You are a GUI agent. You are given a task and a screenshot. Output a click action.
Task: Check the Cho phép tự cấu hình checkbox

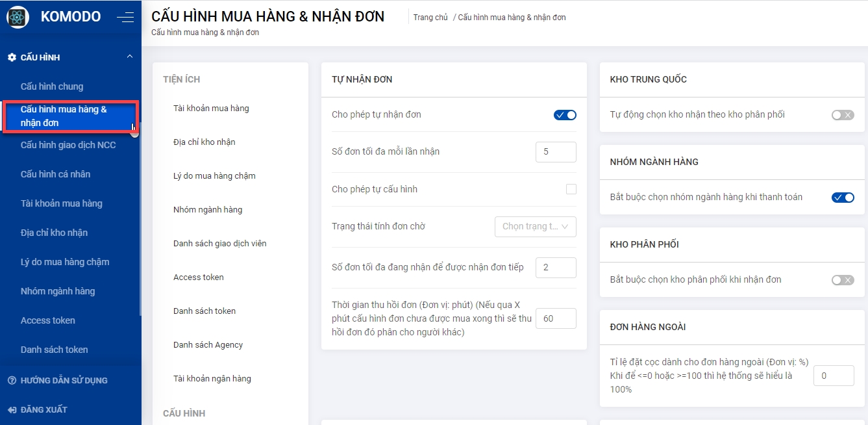(571, 189)
